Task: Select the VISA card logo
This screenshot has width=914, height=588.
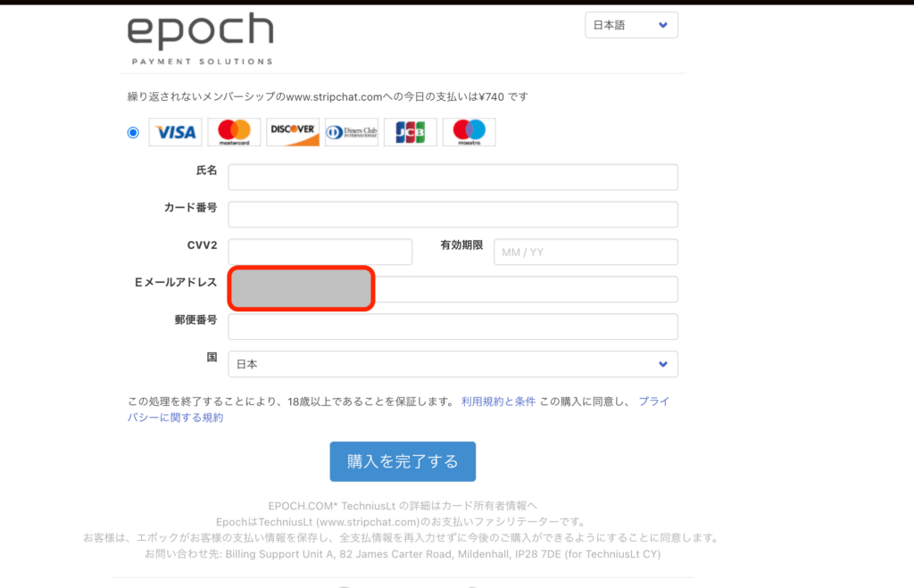Action: pyautogui.click(x=175, y=131)
